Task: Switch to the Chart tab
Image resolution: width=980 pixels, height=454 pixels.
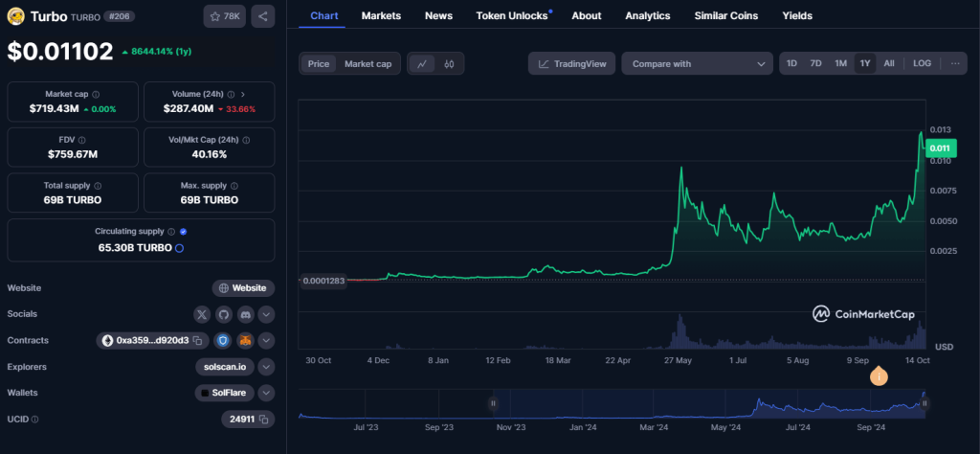Action: tap(323, 15)
